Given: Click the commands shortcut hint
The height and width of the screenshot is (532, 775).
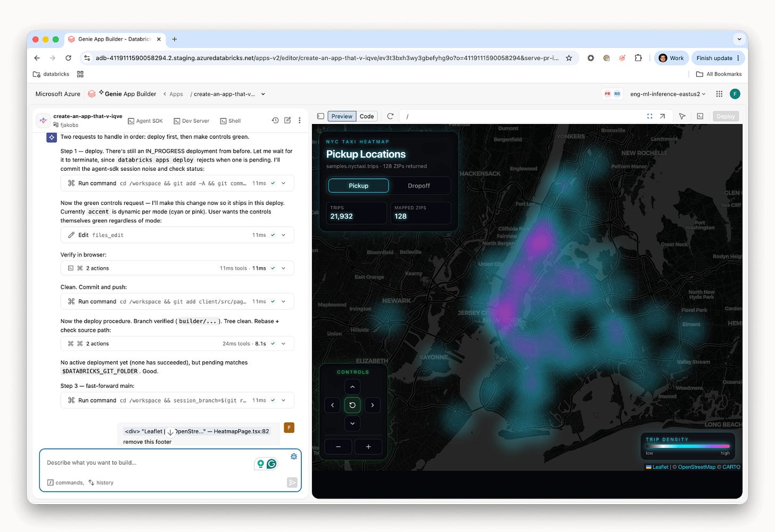Looking at the screenshot, I should pos(65,483).
